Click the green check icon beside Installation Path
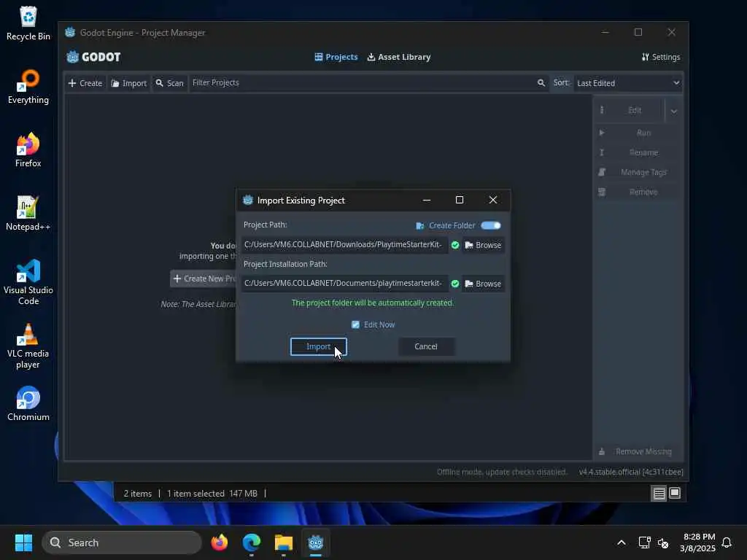Viewport: 747px width, 560px height. tap(455, 284)
